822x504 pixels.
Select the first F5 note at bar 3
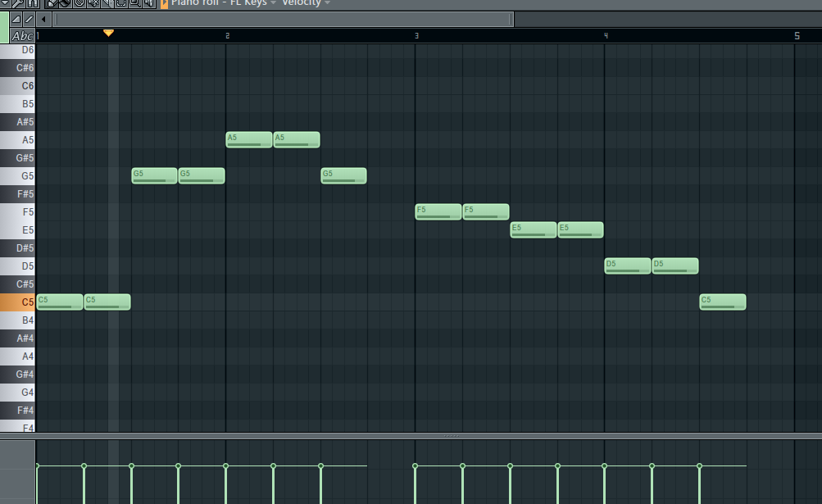tap(438, 212)
